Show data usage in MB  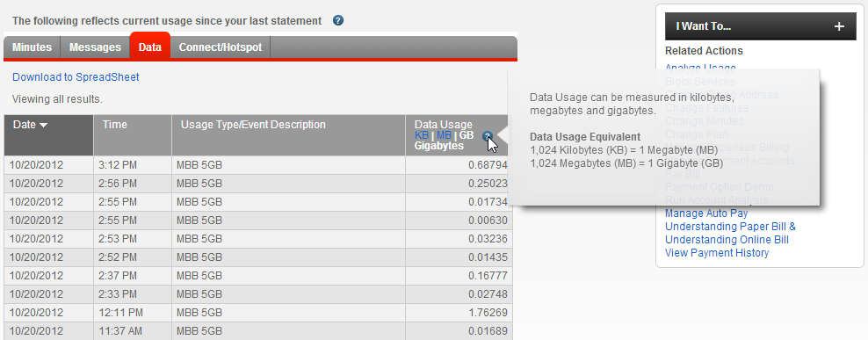pos(444,135)
